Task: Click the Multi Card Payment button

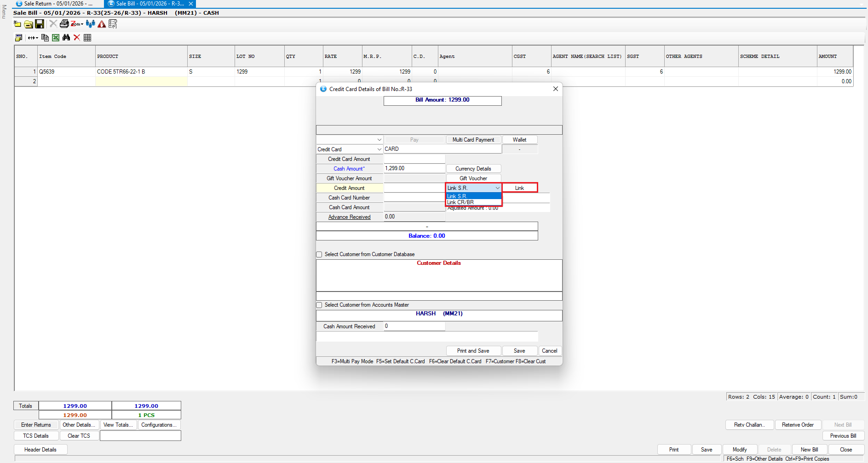Action: click(473, 140)
